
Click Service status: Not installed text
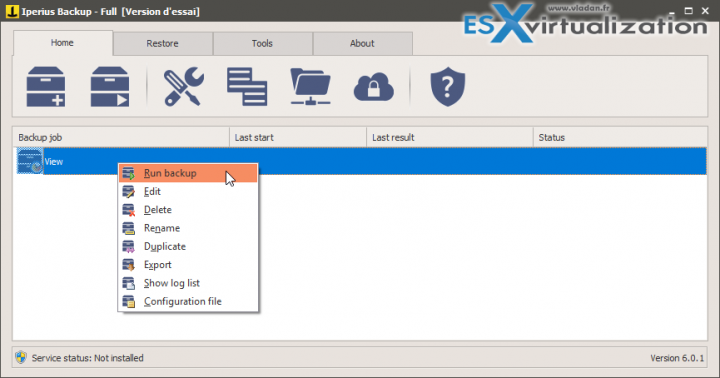88,358
